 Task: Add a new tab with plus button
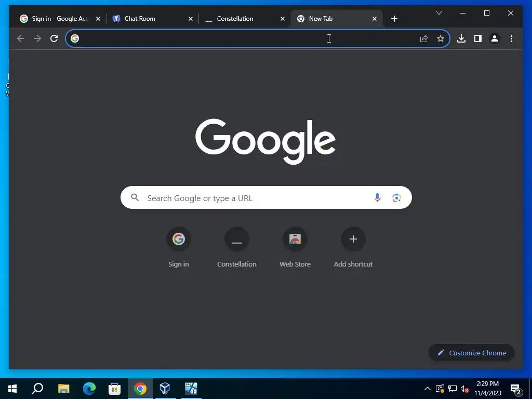(x=394, y=19)
